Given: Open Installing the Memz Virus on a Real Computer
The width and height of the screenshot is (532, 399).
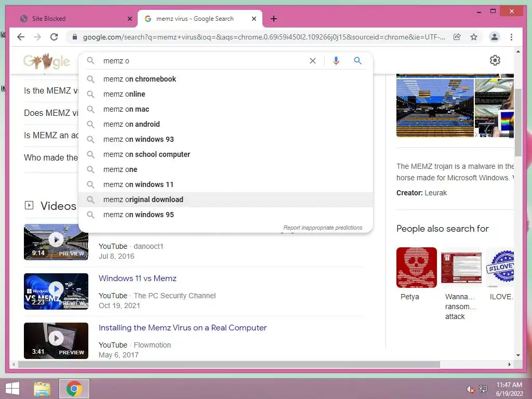Looking at the screenshot, I should point(182,328).
